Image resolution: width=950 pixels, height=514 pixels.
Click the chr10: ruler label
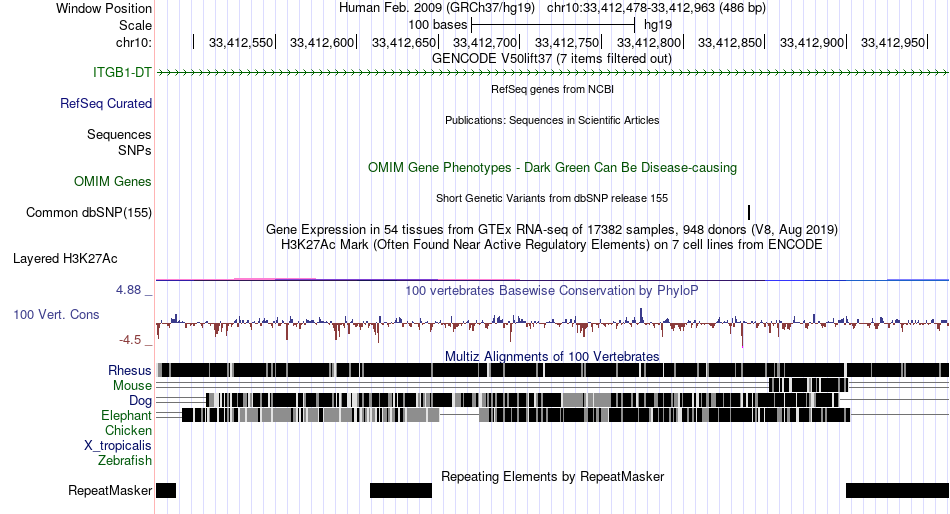pyautogui.click(x=134, y=42)
